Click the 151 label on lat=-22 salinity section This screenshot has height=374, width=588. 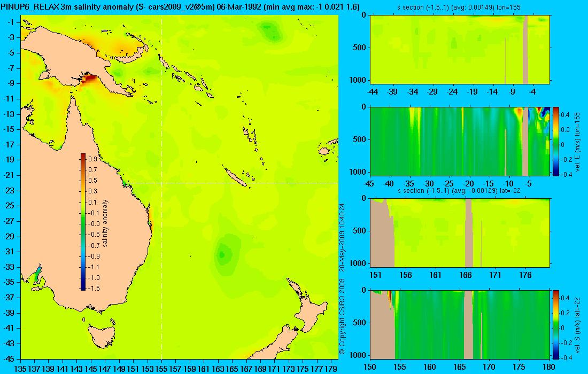(375, 275)
